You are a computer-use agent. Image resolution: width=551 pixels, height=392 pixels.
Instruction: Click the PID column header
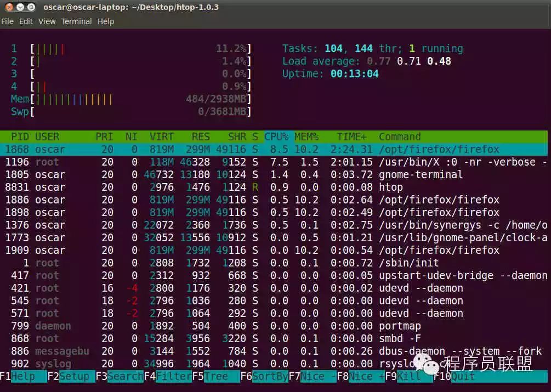[x=20, y=137]
